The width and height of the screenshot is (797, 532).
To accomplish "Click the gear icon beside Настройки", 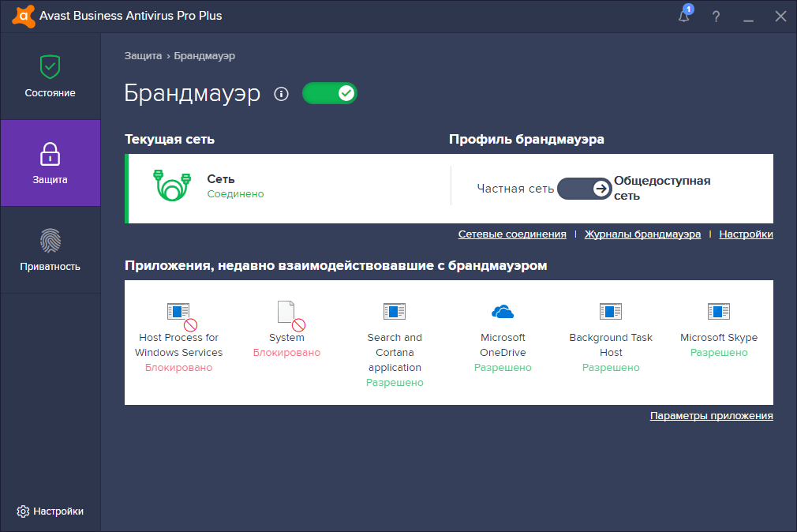I will pos(23,511).
